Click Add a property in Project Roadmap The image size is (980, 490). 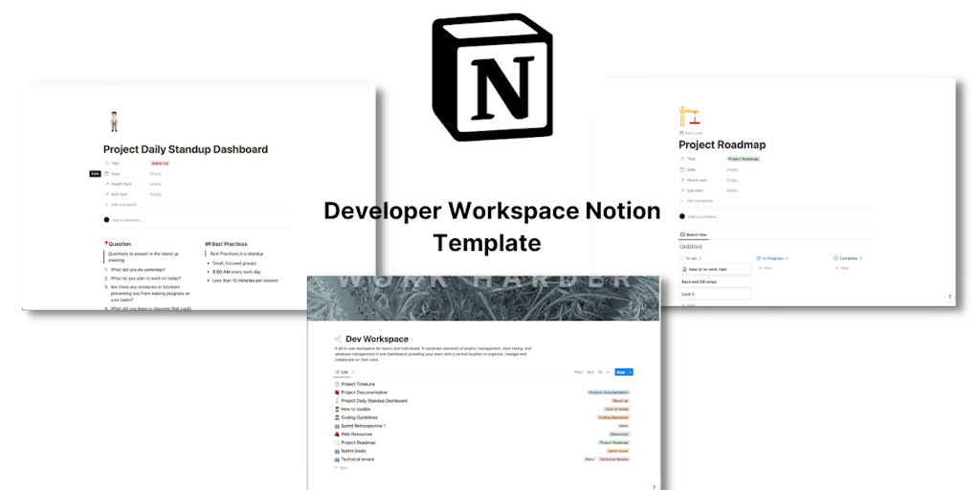697,201
